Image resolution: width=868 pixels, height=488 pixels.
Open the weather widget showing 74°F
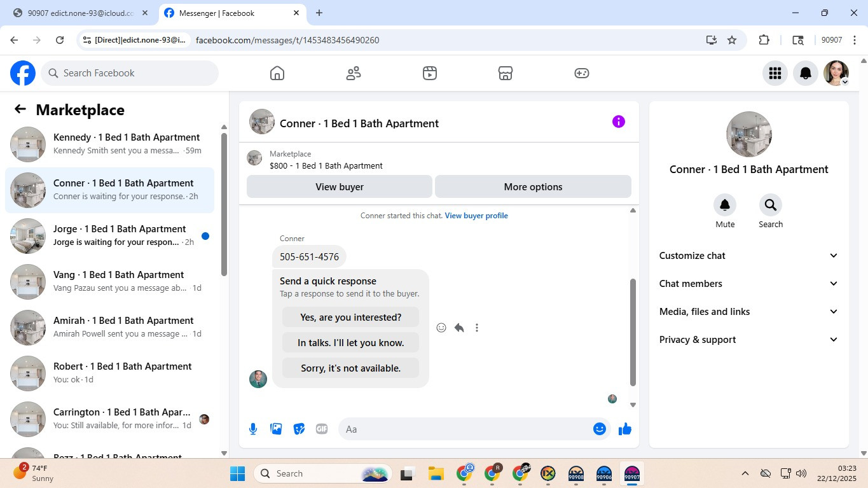click(x=35, y=473)
